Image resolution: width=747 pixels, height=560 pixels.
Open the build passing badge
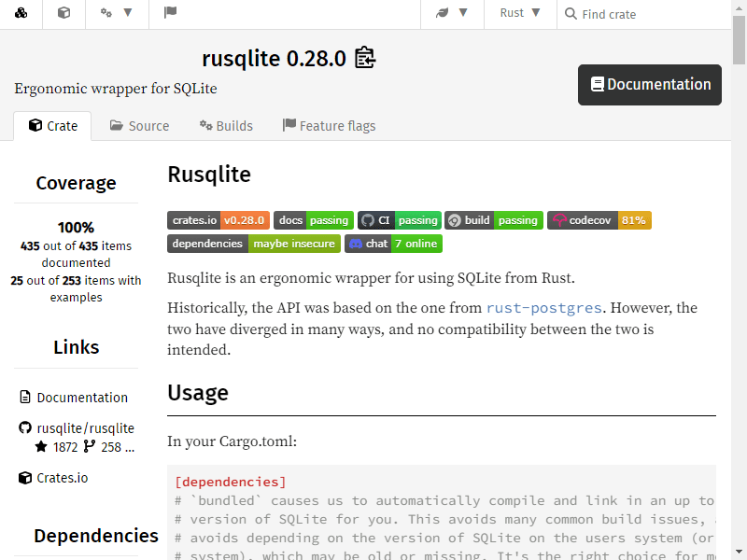pyautogui.click(x=494, y=220)
